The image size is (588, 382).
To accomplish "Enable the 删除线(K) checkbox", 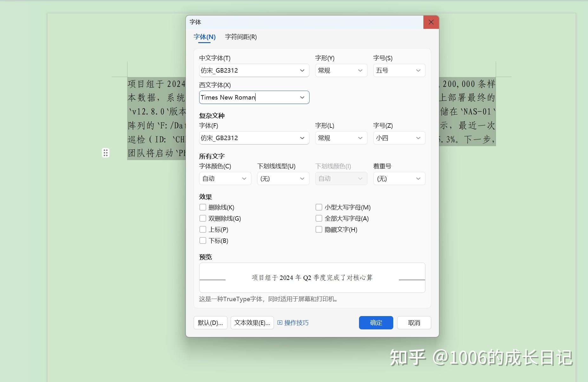I will pyautogui.click(x=203, y=207).
